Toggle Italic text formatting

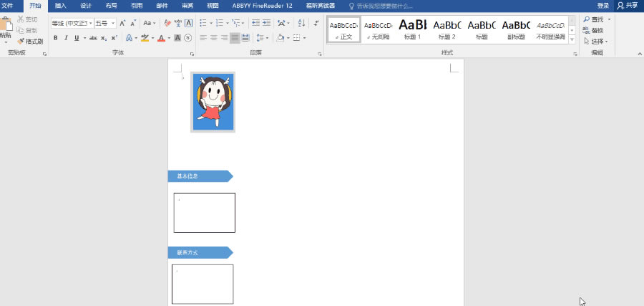click(x=66, y=38)
